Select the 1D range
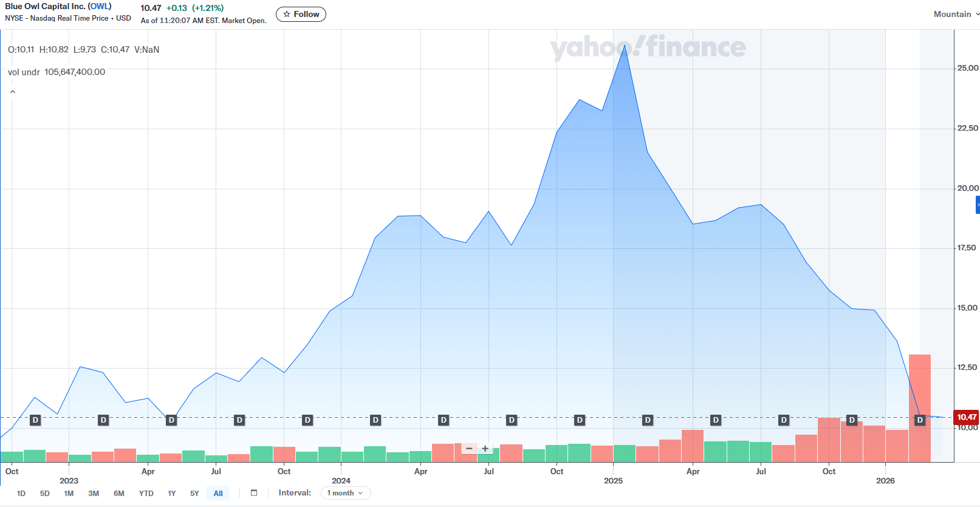 21,494
